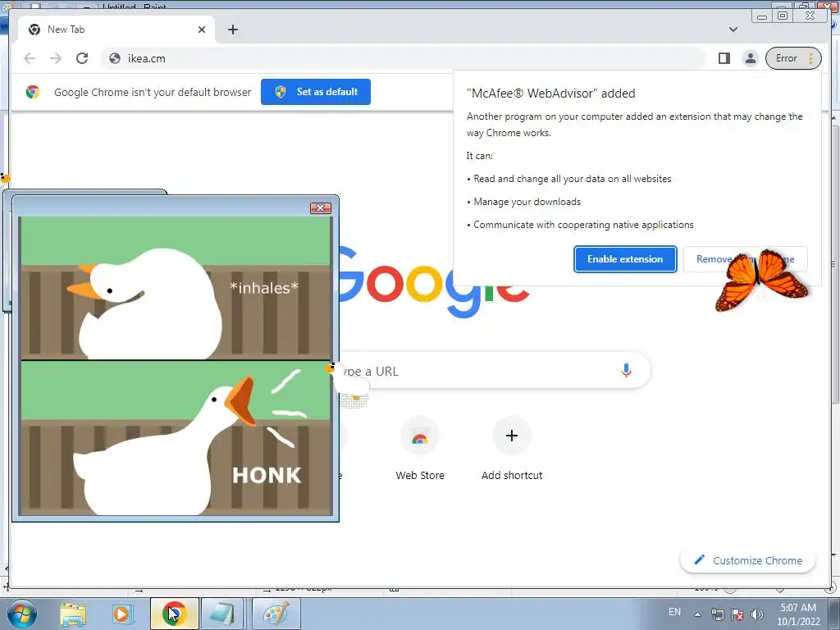Click the orange butterfly on the popup

[761, 281]
